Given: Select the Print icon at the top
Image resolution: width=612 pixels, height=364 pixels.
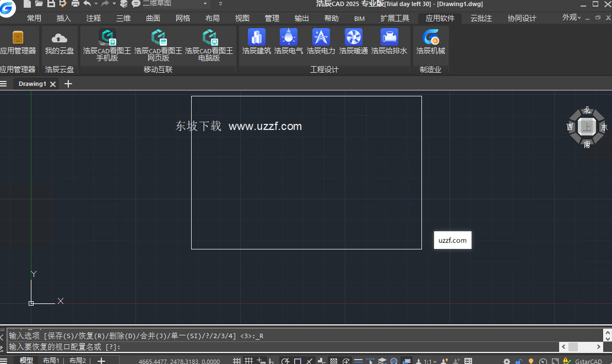Looking at the screenshot, I should pos(74,4).
